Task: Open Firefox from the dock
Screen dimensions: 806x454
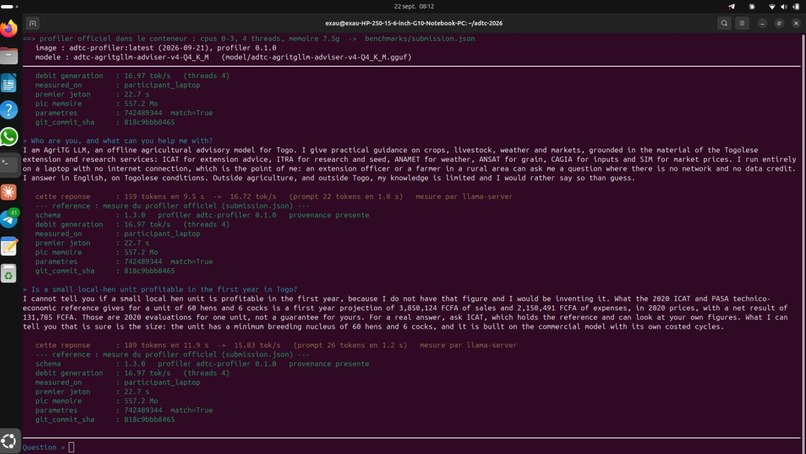Action: pyautogui.click(x=9, y=28)
